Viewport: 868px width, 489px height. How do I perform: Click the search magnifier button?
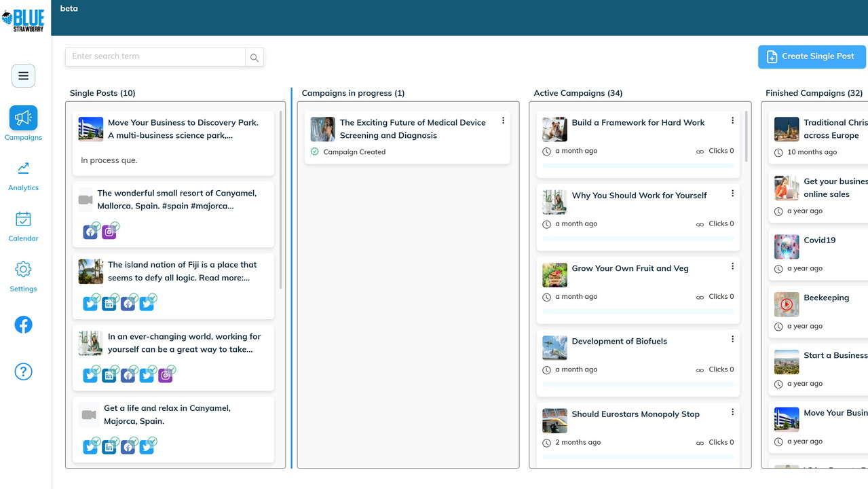pyautogui.click(x=254, y=58)
